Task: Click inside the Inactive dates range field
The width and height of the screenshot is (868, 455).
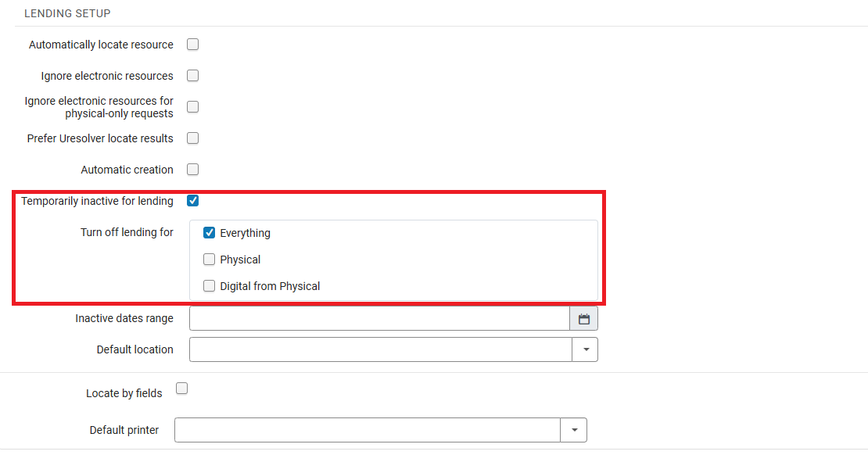Action: [379, 319]
